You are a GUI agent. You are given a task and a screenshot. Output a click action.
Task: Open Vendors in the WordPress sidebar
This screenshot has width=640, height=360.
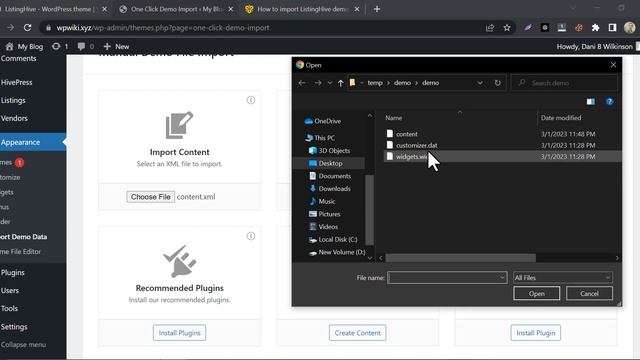pos(14,118)
